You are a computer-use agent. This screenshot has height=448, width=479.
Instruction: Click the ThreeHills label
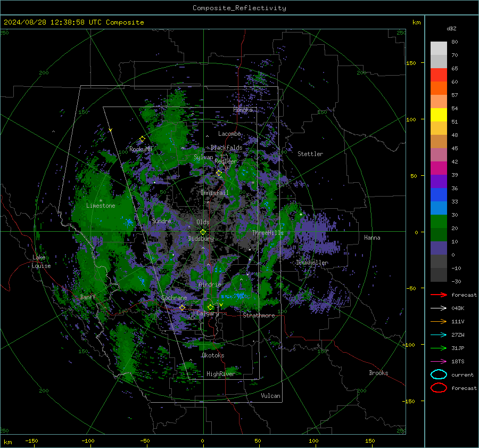(268, 233)
